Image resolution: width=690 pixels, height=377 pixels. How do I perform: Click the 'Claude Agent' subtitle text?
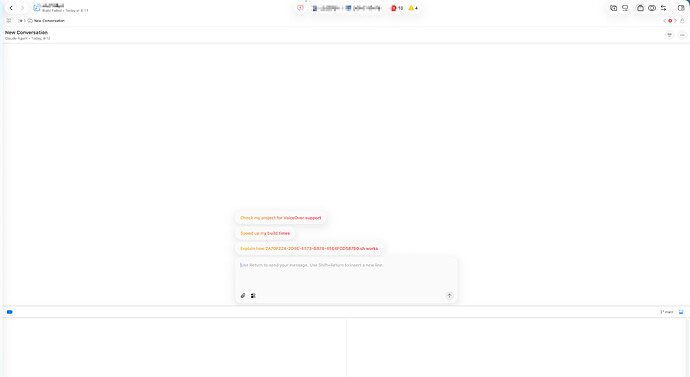point(16,38)
